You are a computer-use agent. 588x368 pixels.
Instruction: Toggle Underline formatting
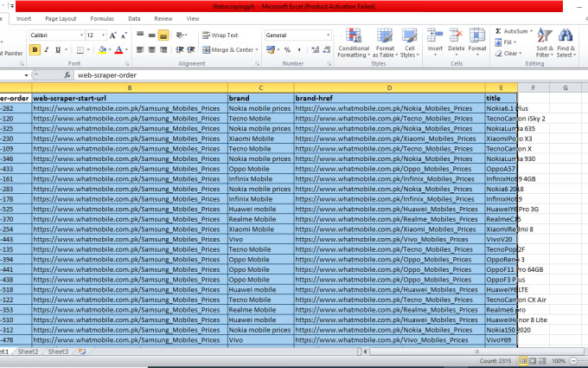coord(58,49)
